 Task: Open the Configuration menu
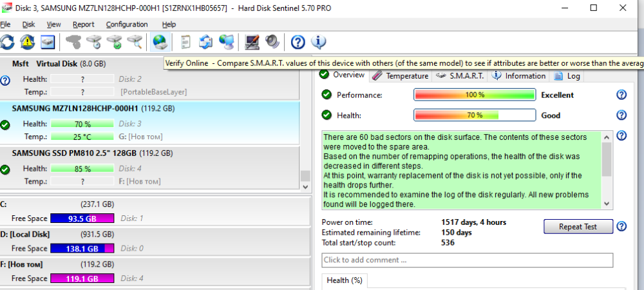[127, 24]
